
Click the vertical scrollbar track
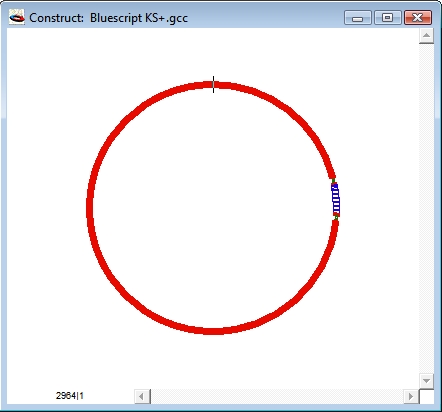pyautogui.click(x=426, y=208)
